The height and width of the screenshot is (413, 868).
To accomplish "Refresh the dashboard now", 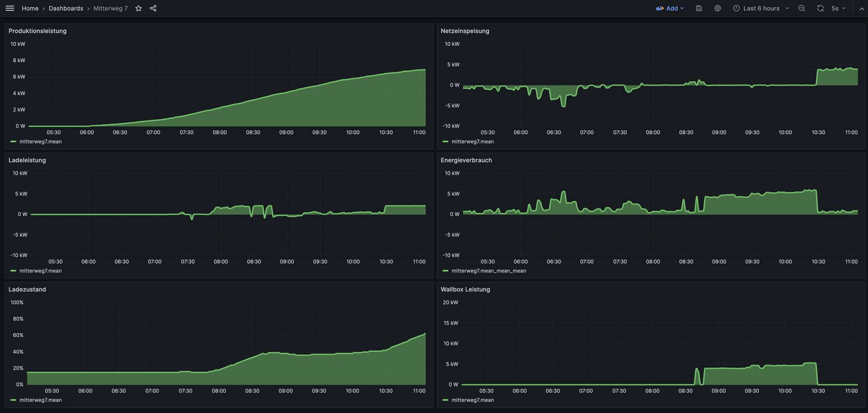I will [x=820, y=8].
